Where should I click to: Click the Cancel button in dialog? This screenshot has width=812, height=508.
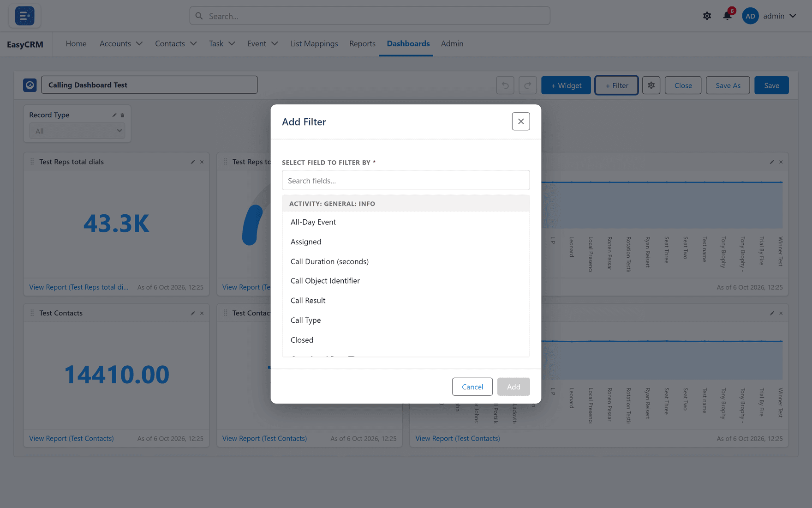pyautogui.click(x=472, y=387)
